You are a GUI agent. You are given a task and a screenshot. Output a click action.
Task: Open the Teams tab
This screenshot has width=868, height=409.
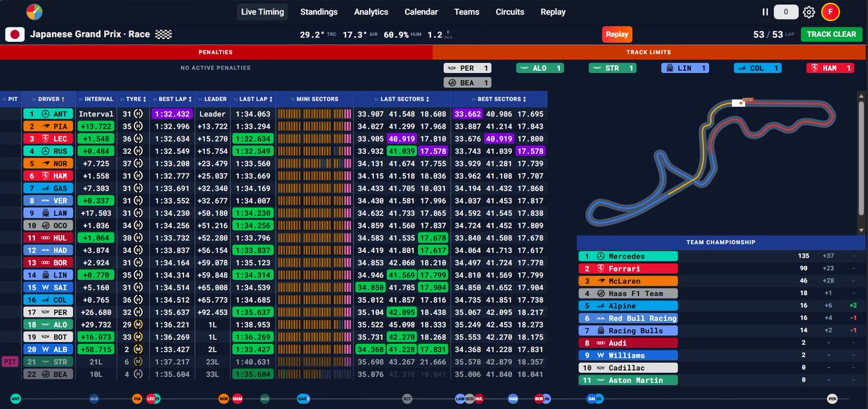(467, 12)
